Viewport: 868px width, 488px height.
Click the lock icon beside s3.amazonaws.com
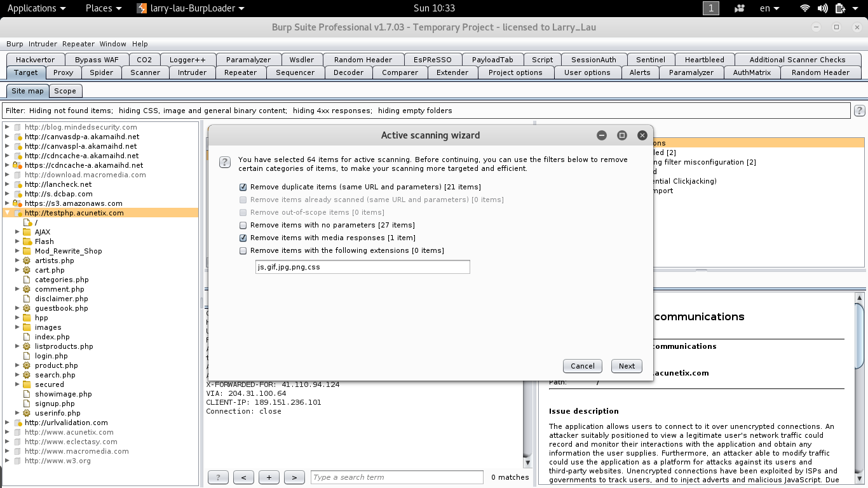click(17, 203)
